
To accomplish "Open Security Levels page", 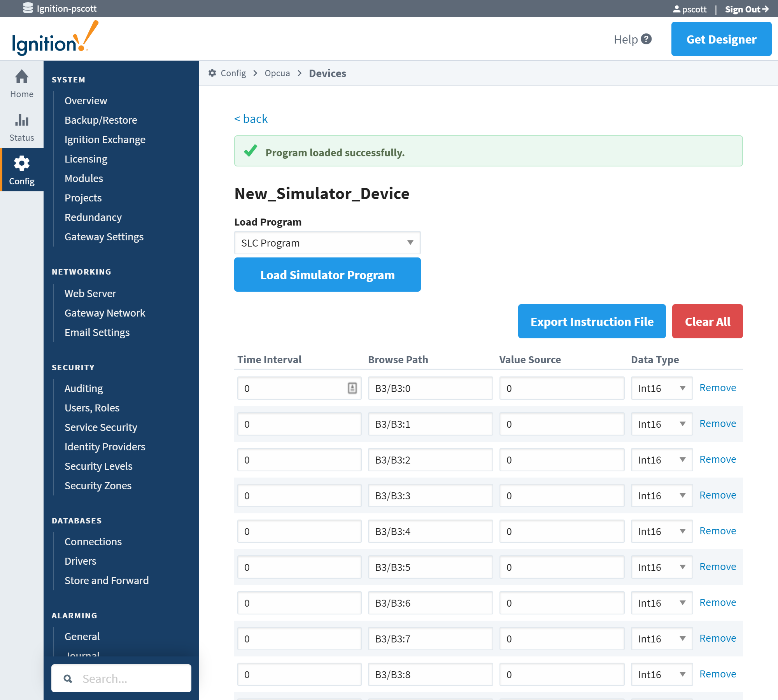I will click(x=98, y=466).
